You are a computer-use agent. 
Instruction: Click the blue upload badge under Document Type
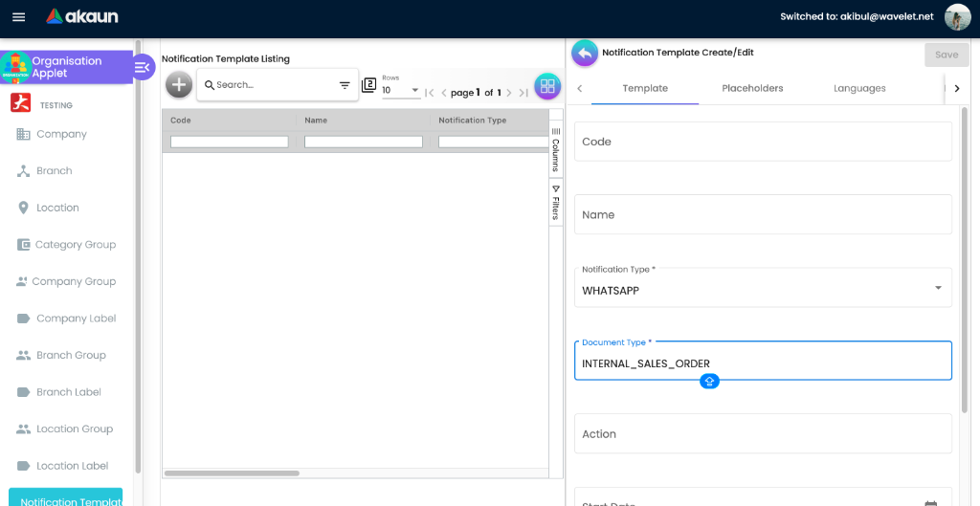click(x=709, y=381)
